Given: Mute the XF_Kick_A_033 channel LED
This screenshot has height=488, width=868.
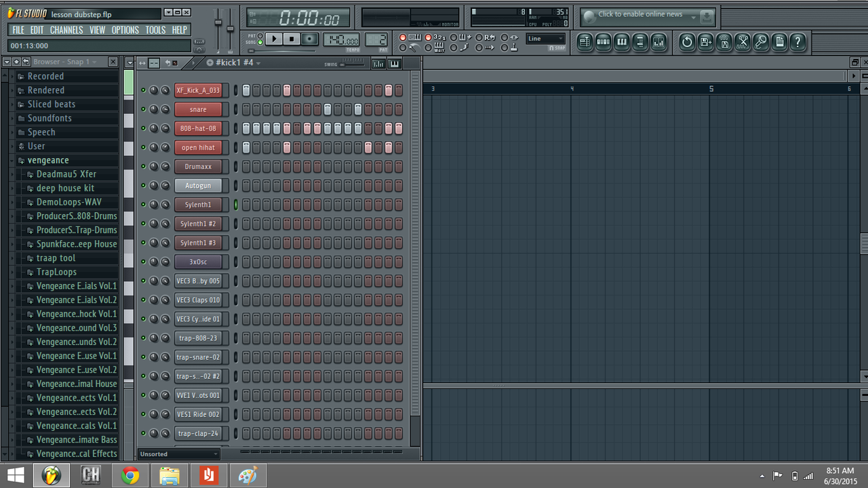Looking at the screenshot, I should tap(143, 90).
